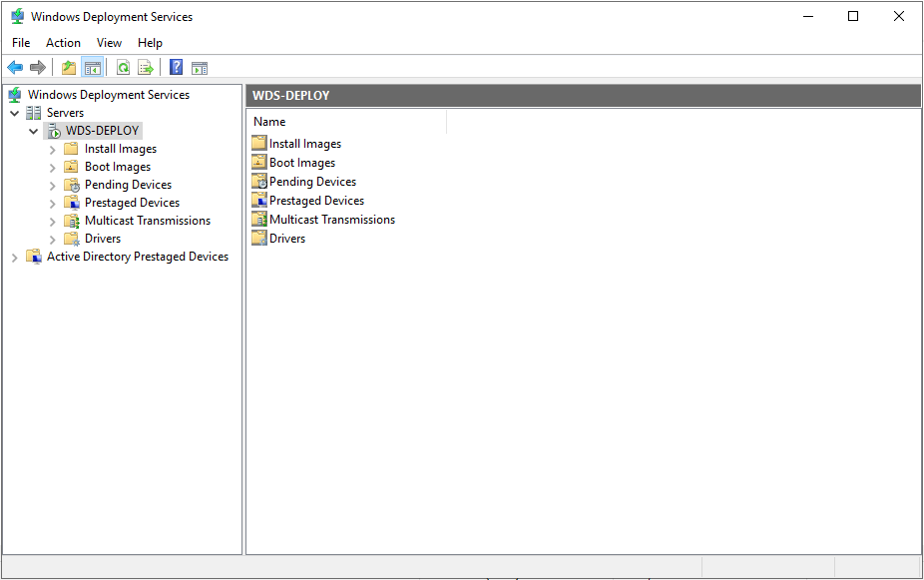Image resolution: width=924 pixels, height=580 pixels.
Task: Toggle the Show/Hide Console Tree toolbar icon
Action: [x=93, y=68]
